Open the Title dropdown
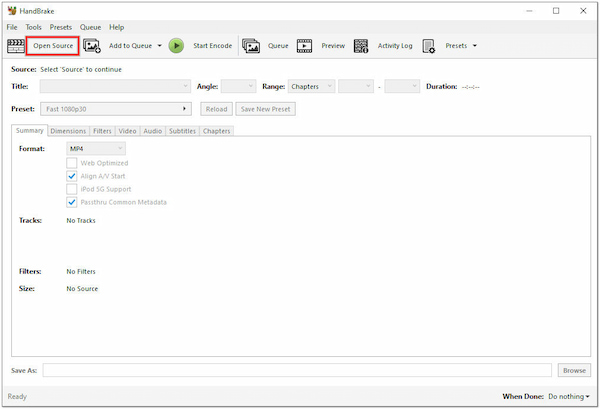Viewport: 600px width, 409px height. click(115, 86)
